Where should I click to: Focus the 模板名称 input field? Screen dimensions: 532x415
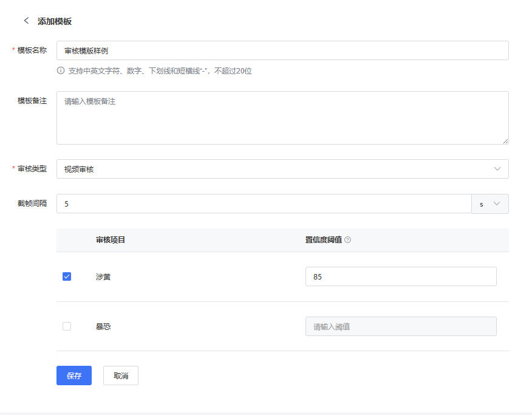pos(282,50)
